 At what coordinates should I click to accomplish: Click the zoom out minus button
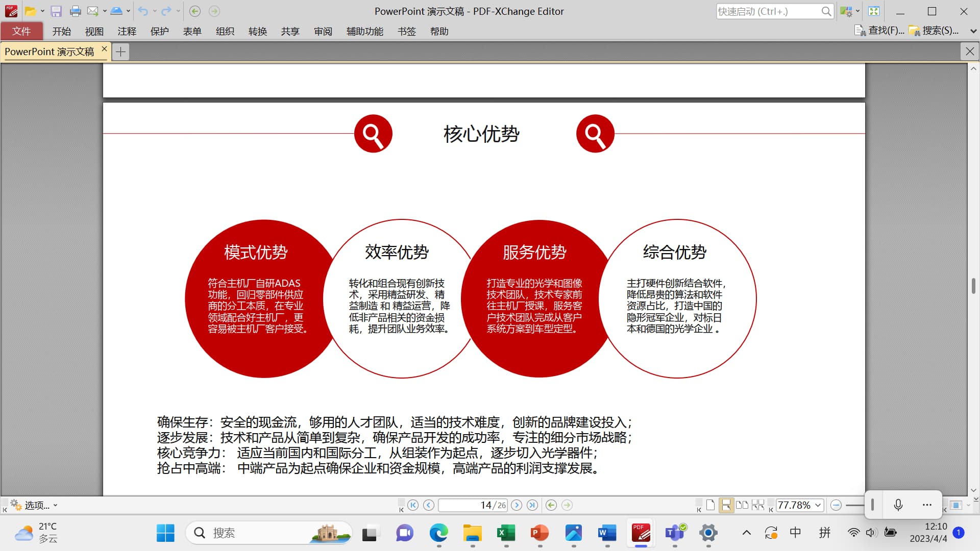tap(836, 505)
